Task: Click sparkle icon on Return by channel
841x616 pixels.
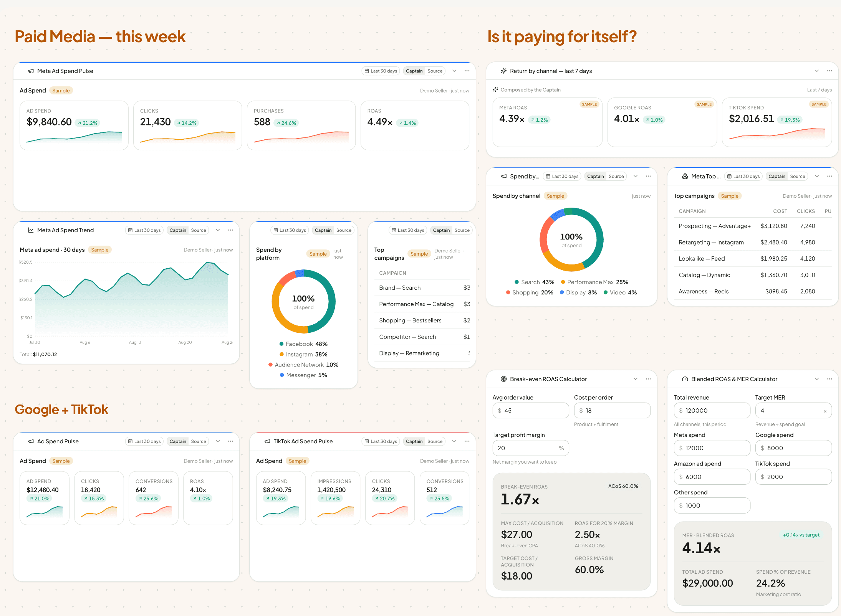Action: click(x=504, y=71)
